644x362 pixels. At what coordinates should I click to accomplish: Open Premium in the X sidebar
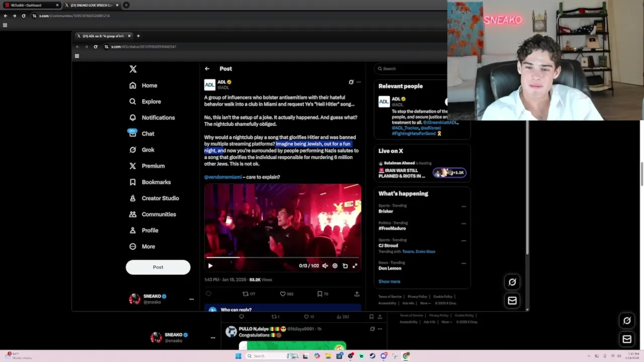[147, 166]
